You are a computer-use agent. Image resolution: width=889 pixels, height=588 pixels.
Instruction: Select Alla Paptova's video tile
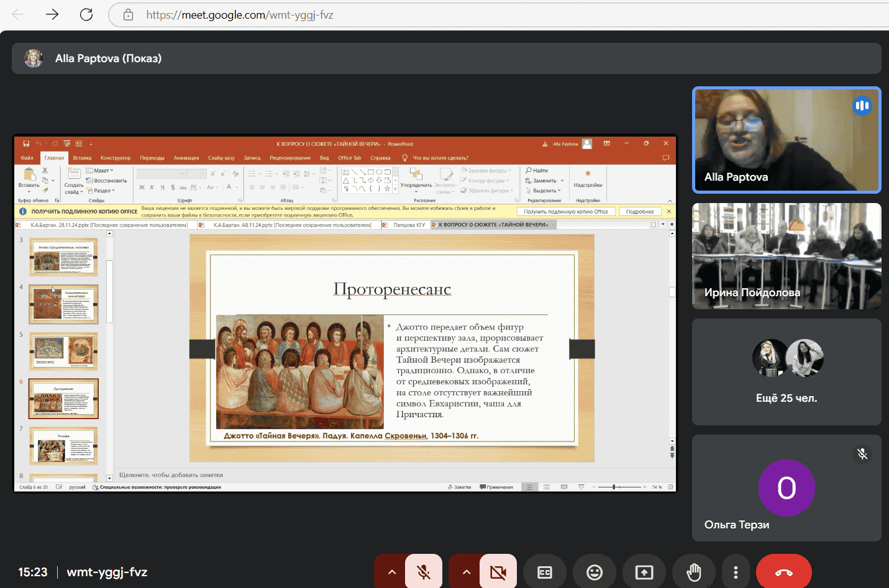click(x=786, y=140)
